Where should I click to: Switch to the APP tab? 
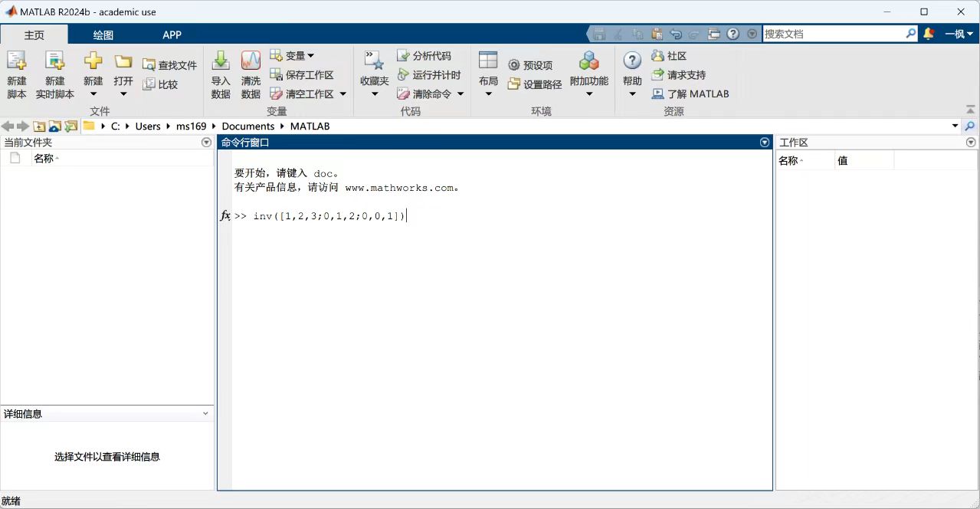click(x=172, y=34)
